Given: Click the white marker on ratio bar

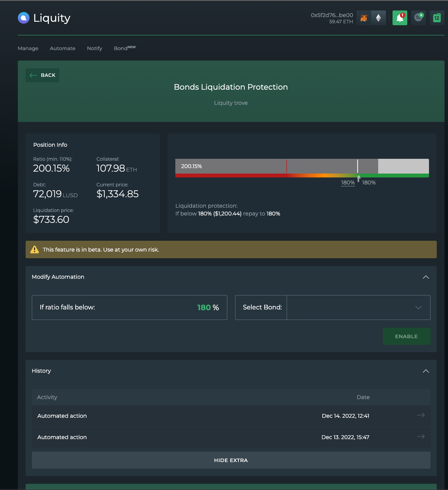Looking at the screenshot, I should [x=358, y=166].
